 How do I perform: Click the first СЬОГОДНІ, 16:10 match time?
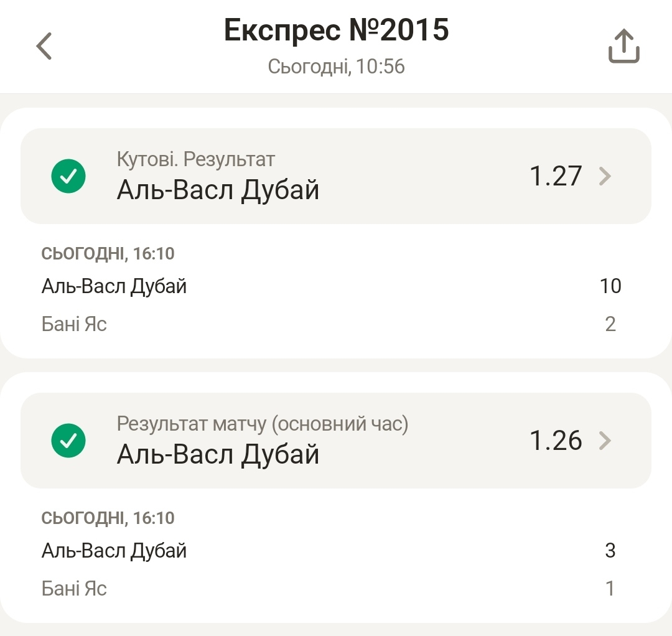point(108,254)
